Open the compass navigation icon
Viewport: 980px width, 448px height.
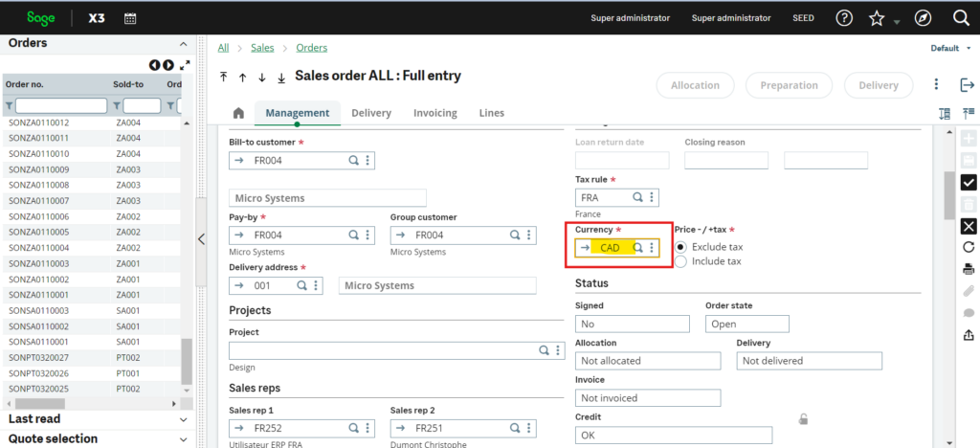[923, 18]
